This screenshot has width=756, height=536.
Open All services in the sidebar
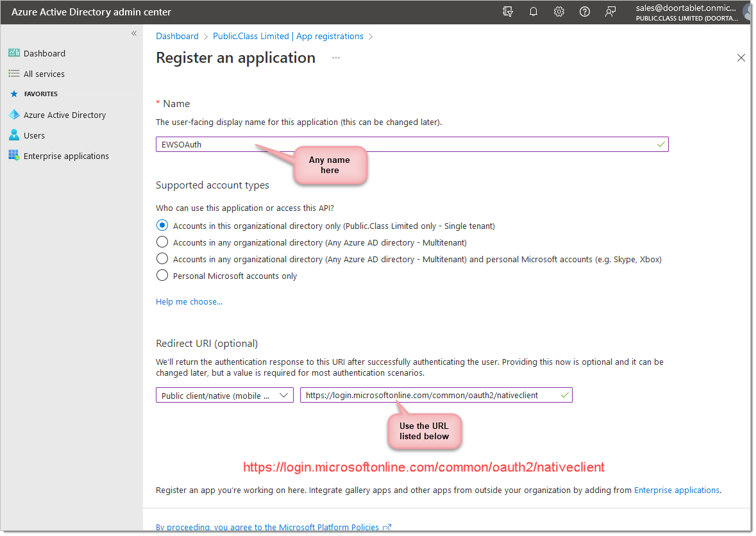(x=44, y=74)
